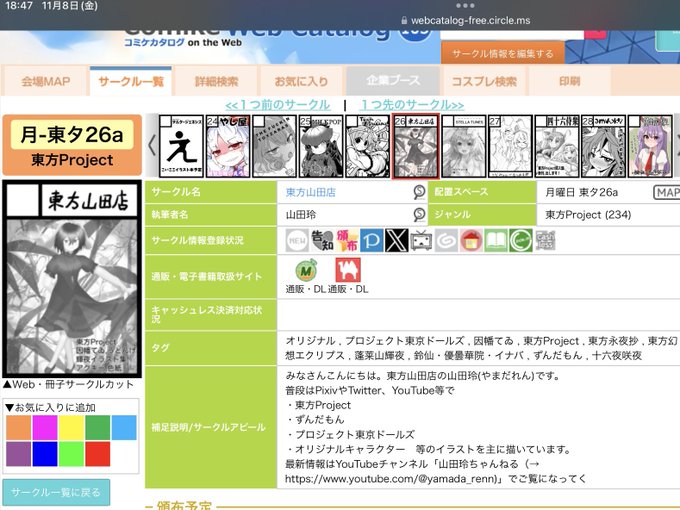The height and width of the screenshot is (510, 680).
Task: Select highlighted circle cut 26 東方山田店
Action: click(x=415, y=146)
